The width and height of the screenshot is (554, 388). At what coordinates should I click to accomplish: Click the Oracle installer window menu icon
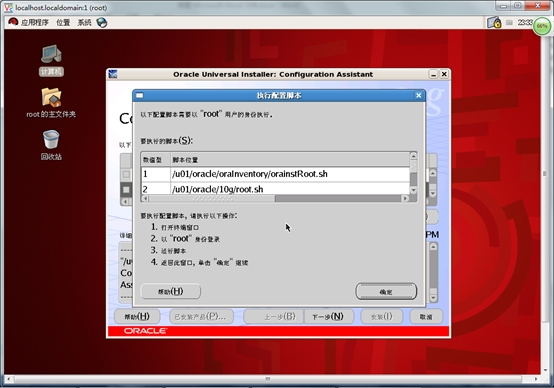click(x=113, y=74)
